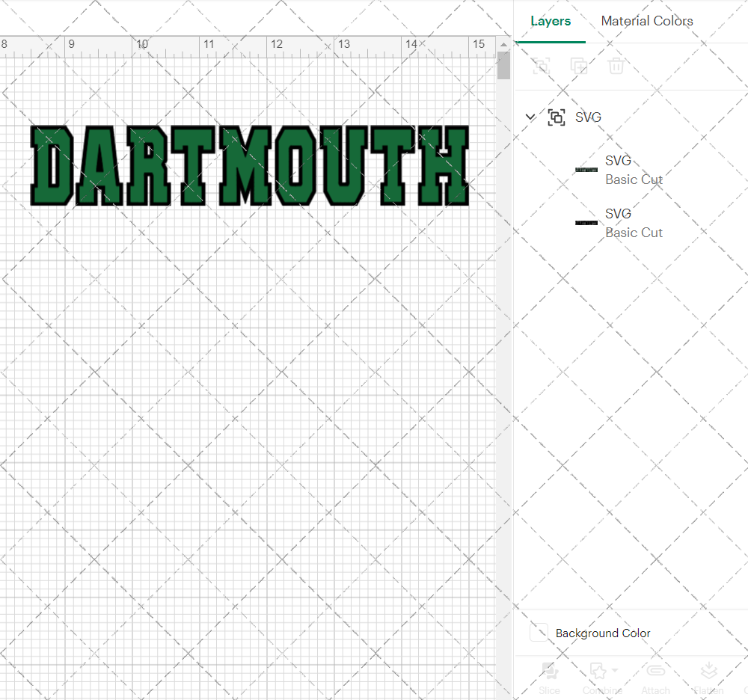Open the Background Color swatch

539,633
